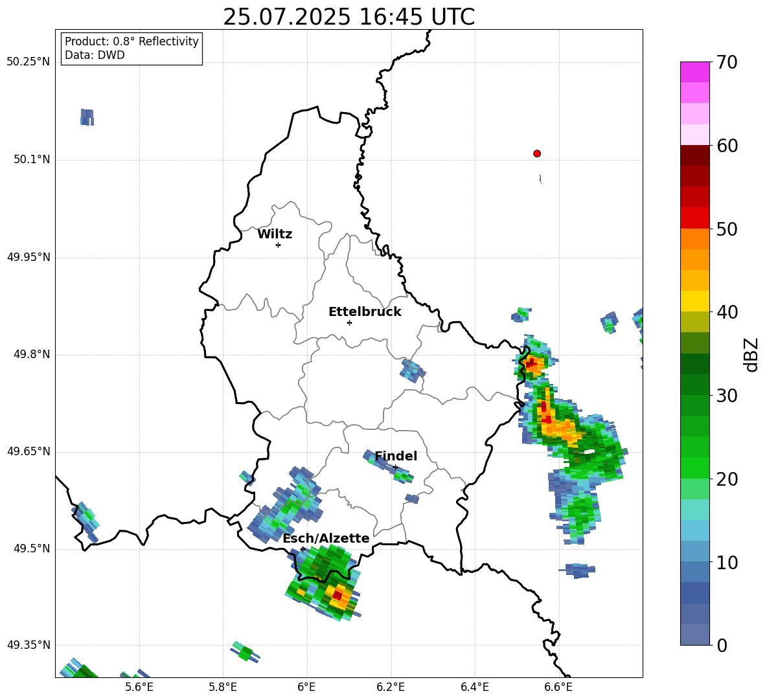Screen dimensions: 767x700
Task: Click the 20 tick on the colorbar
Action: (727, 479)
